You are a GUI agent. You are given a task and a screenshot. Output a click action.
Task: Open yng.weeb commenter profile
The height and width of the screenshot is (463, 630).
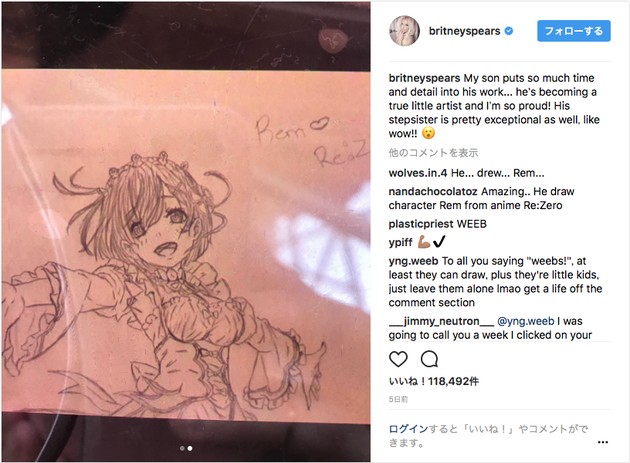(x=413, y=261)
